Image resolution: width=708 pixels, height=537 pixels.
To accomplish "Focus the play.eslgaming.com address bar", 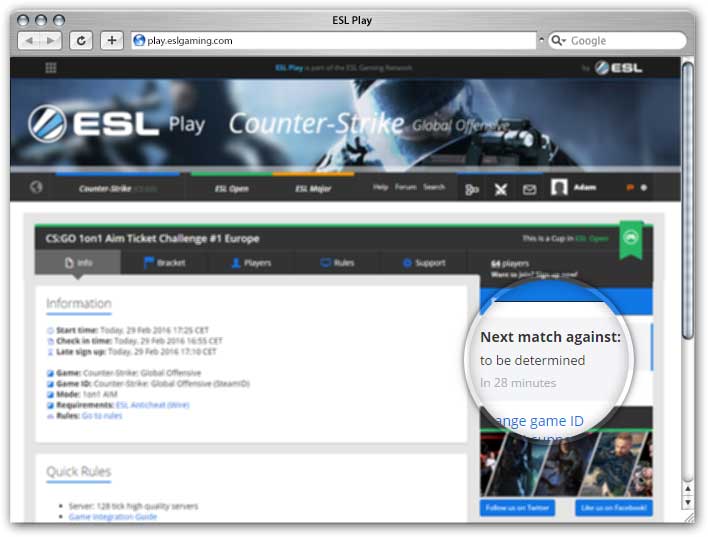I will click(x=334, y=41).
